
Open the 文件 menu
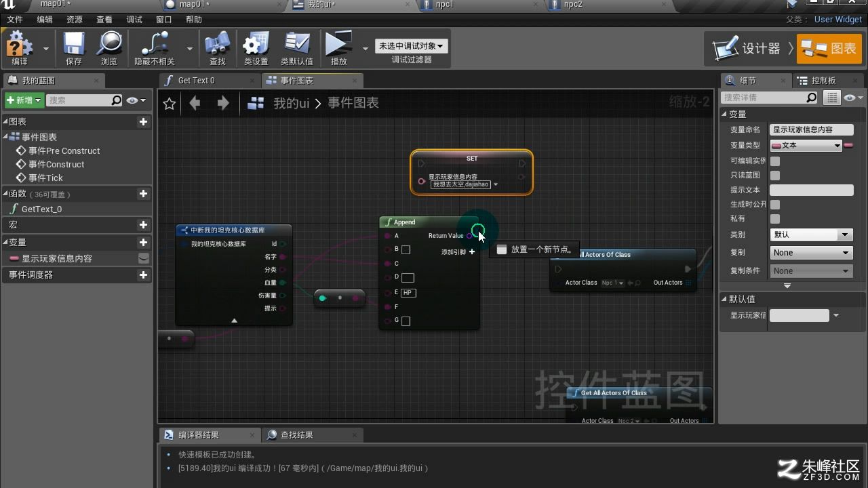15,20
